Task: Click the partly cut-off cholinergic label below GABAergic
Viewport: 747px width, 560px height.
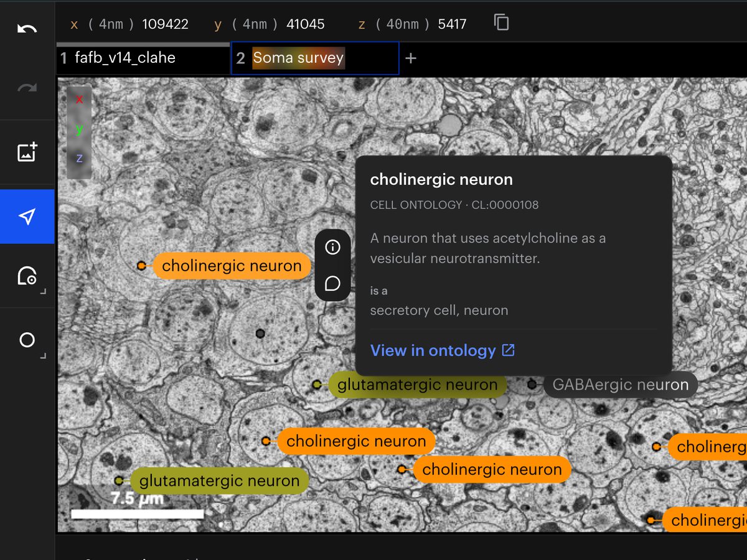Action: point(707,447)
